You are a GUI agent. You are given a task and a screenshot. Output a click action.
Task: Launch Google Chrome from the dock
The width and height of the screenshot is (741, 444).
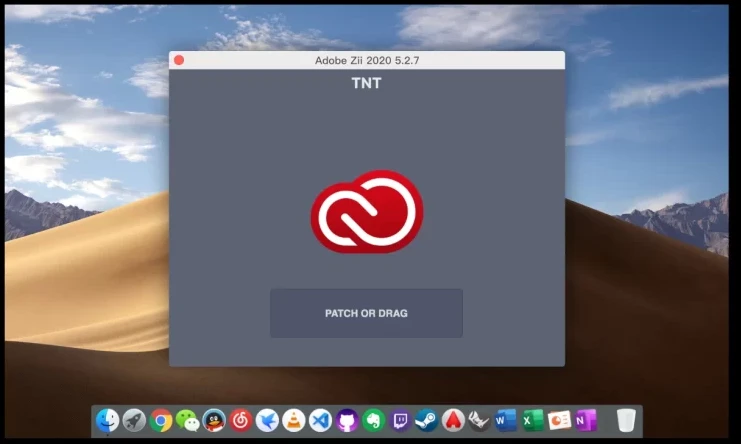(x=160, y=421)
